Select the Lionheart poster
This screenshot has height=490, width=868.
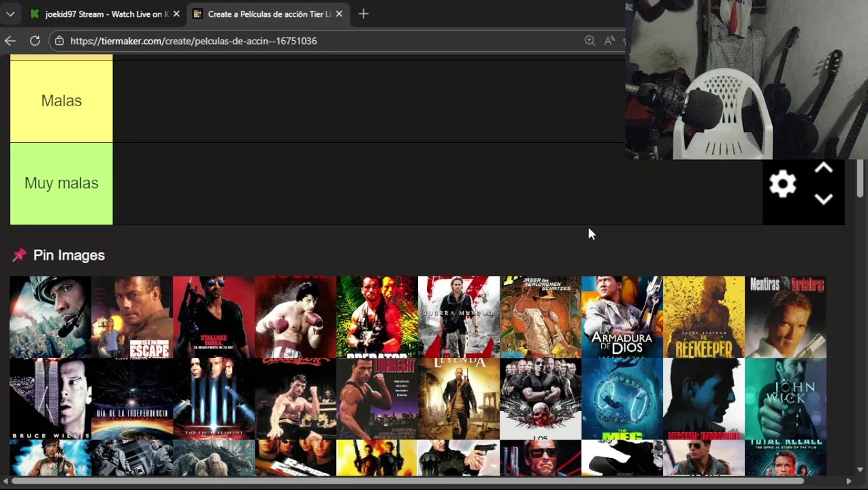point(377,399)
